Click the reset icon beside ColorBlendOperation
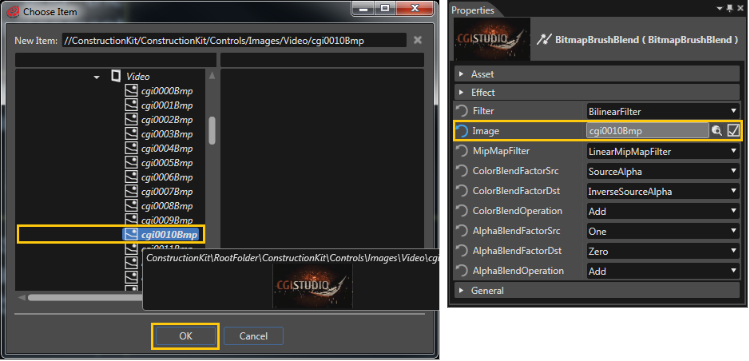The width and height of the screenshot is (749, 361). tap(462, 211)
